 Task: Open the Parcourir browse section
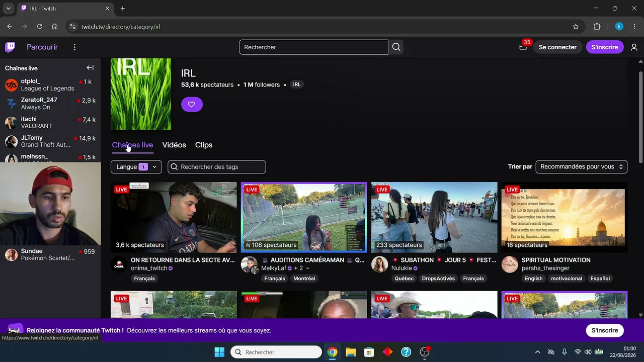click(42, 47)
